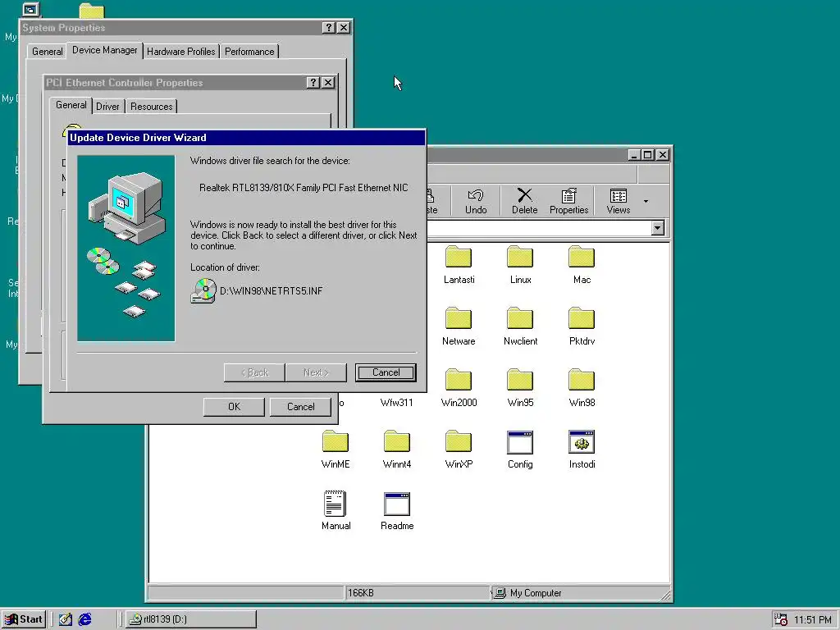Viewport: 840px width, 630px height.
Task: Click the Back button in the wizard
Action: [254, 372]
